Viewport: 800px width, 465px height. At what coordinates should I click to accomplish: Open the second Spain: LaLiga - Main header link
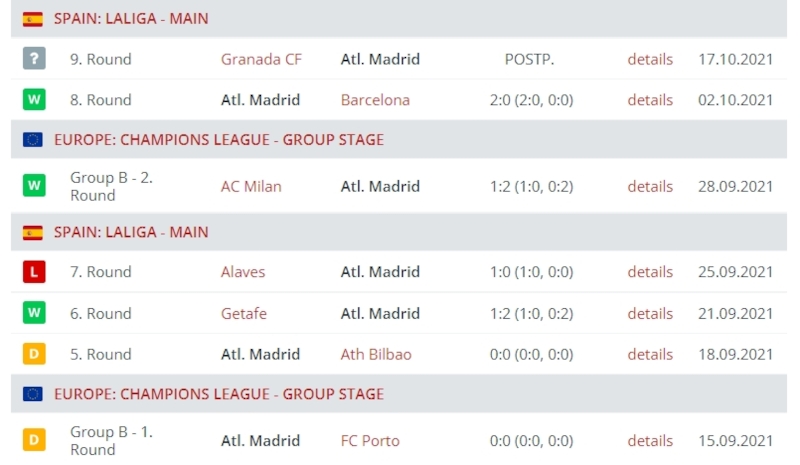click(x=131, y=232)
